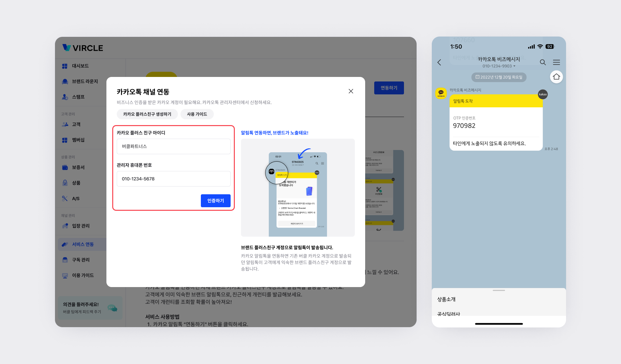Image resolution: width=621 pixels, height=364 pixels.
Task: Click the search icon in KakaoTalk header
Action: point(543,62)
